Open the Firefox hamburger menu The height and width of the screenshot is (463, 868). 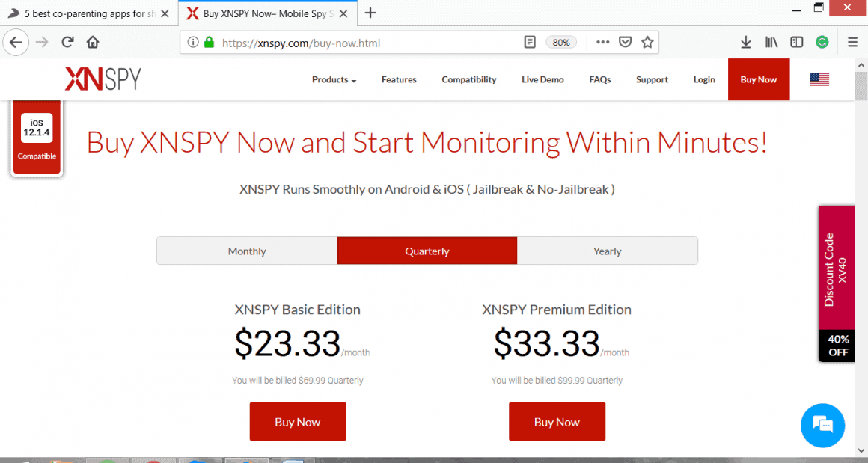pos(852,42)
